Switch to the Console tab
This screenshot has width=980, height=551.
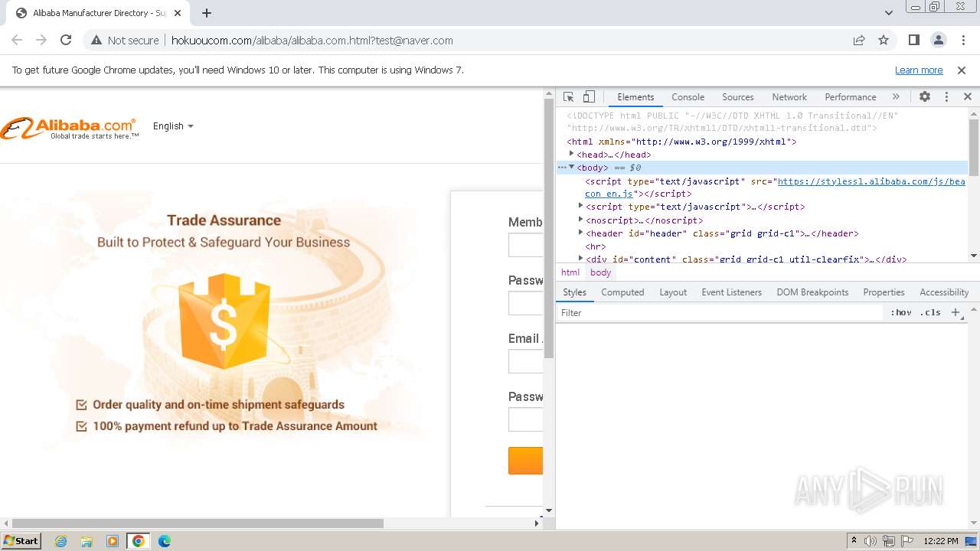pyautogui.click(x=688, y=97)
